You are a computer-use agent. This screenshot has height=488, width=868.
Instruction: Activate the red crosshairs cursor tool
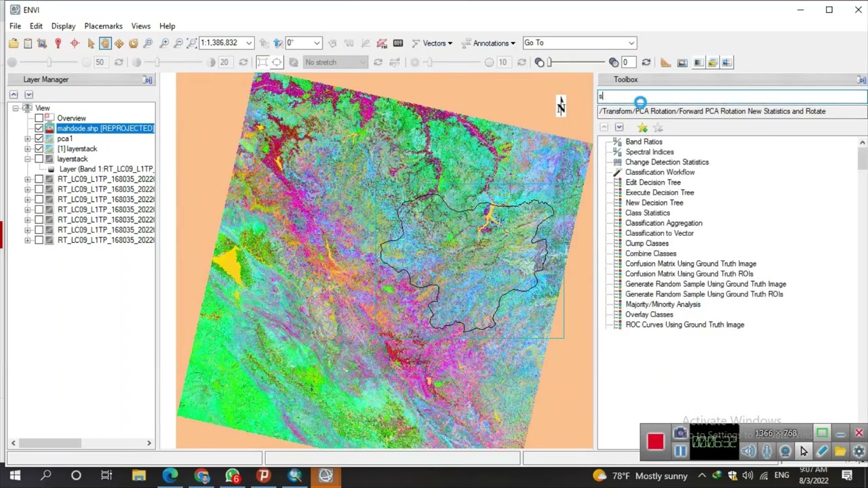point(75,43)
